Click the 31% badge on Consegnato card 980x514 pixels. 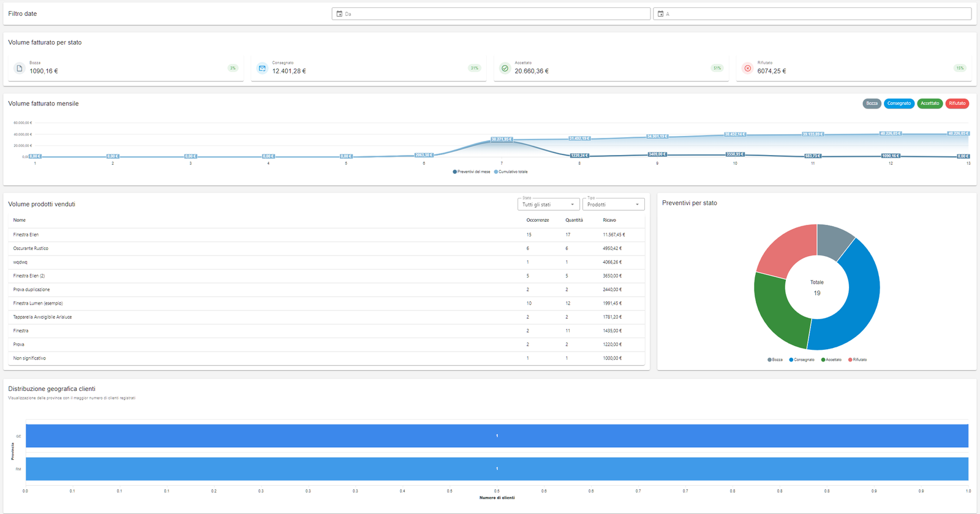click(474, 68)
